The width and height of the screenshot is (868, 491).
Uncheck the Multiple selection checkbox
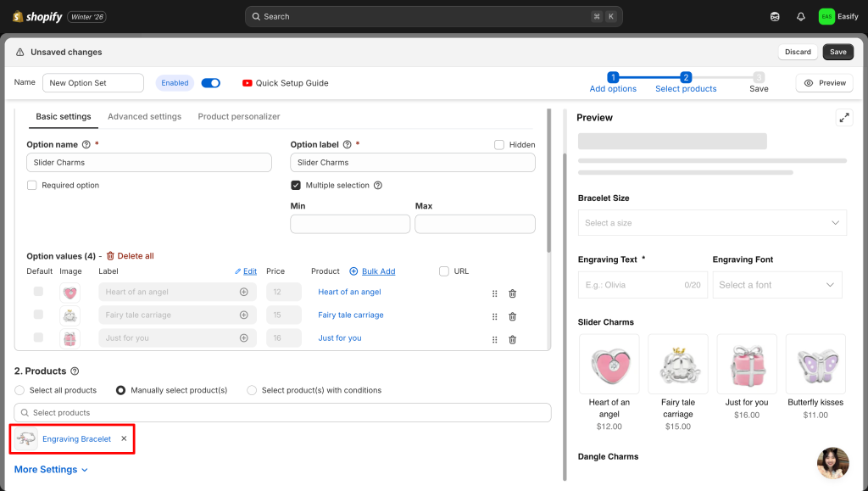tap(296, 186)
